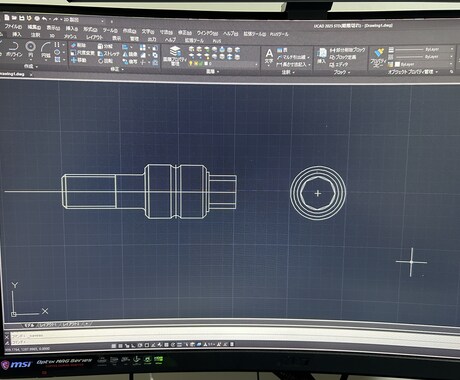
Task: Click the Move (移動) tool
Action: 79,60
